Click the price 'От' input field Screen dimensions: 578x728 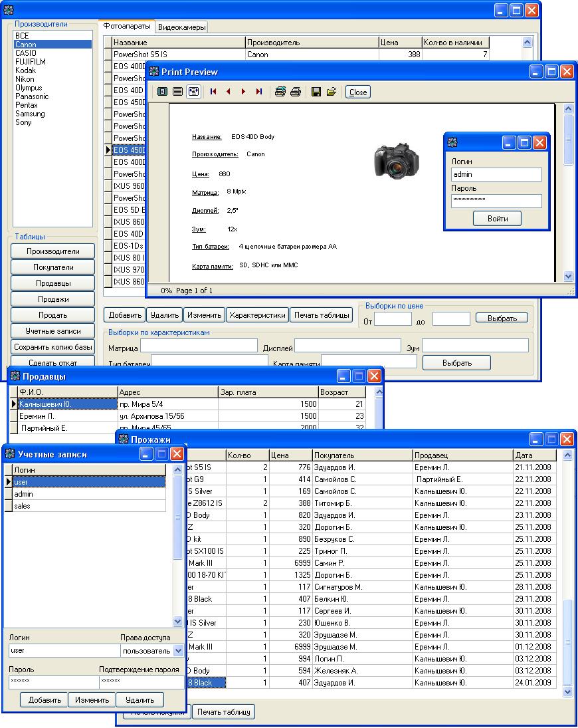point(393,319)
